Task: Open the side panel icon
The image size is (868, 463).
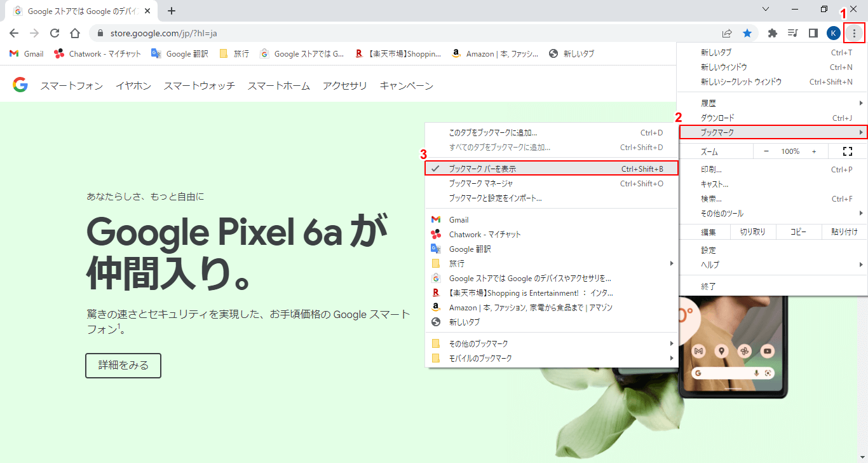Action: 813,33
